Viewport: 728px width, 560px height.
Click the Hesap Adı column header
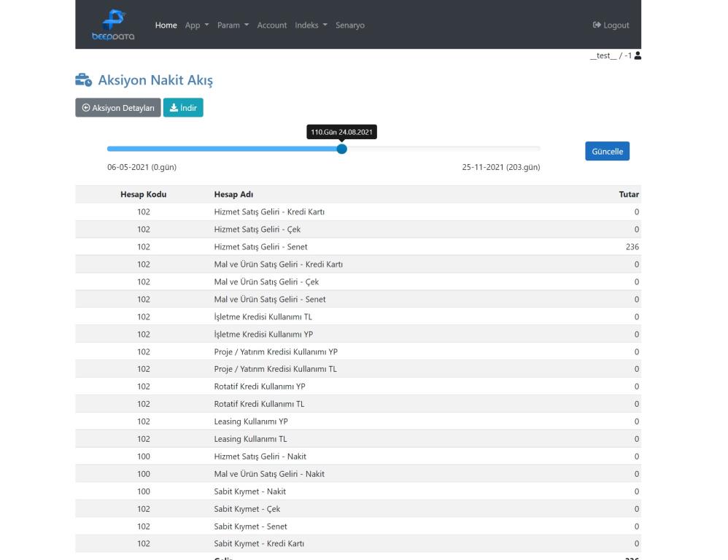233,195
